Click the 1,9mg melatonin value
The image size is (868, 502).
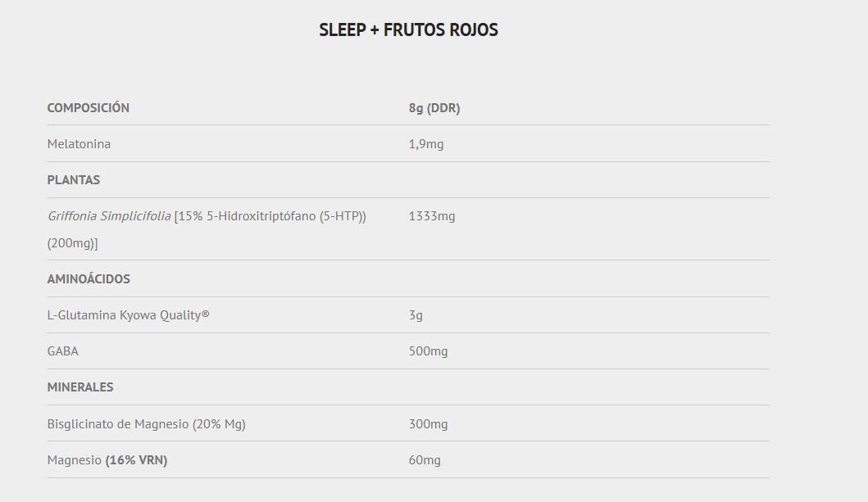426,144
